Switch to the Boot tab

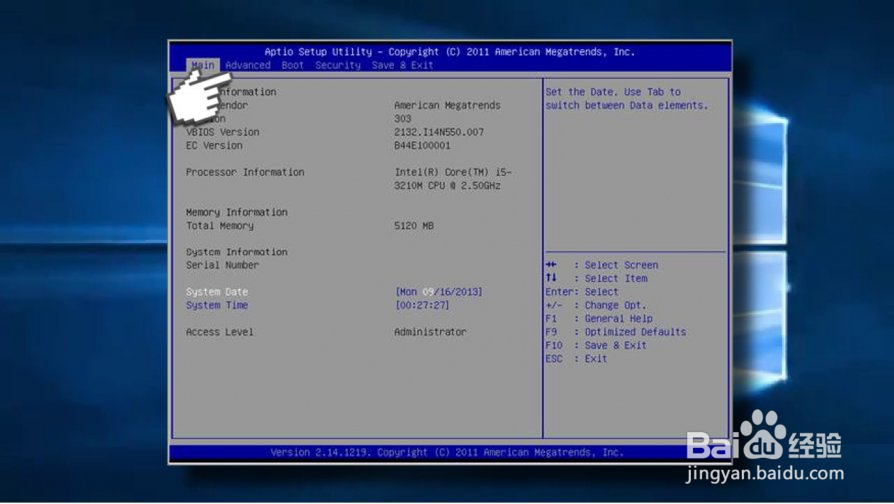tap(292, 65)
